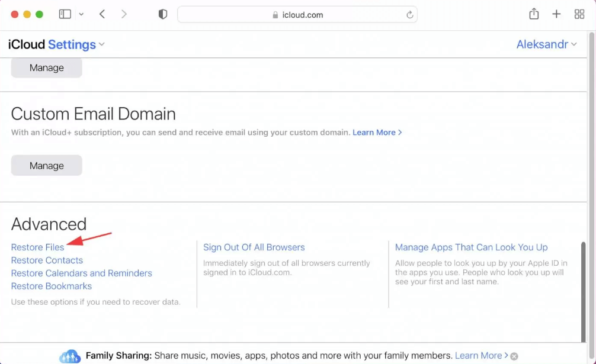The width and height of the screenshot is (596, 364).
Task: Expand the iCloud Settings app switcher
Action: click(76, 44)
